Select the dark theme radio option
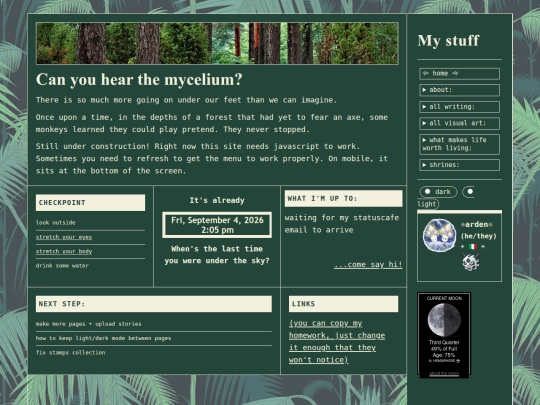The height and width of the screenshot is (405, 540). click(x=427, y=191)
